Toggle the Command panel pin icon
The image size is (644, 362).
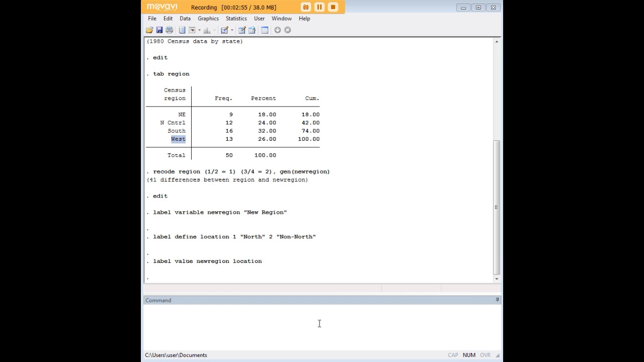(497, 300)
